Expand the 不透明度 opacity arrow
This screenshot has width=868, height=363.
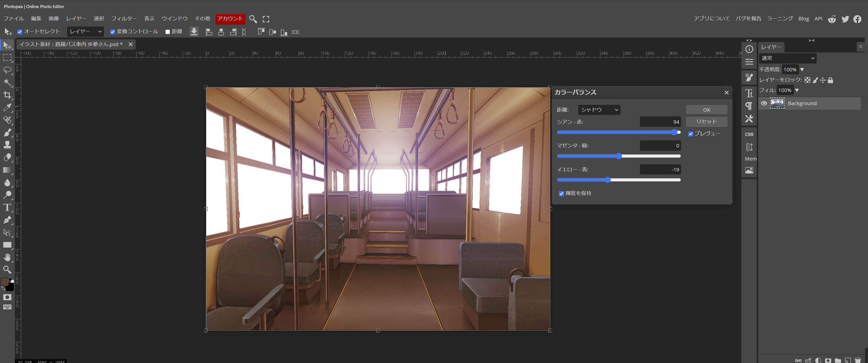802,70
